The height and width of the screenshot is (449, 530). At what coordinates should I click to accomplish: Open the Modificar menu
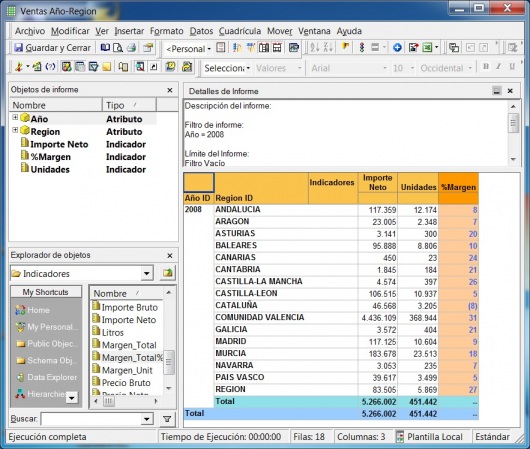pos(70,31)
